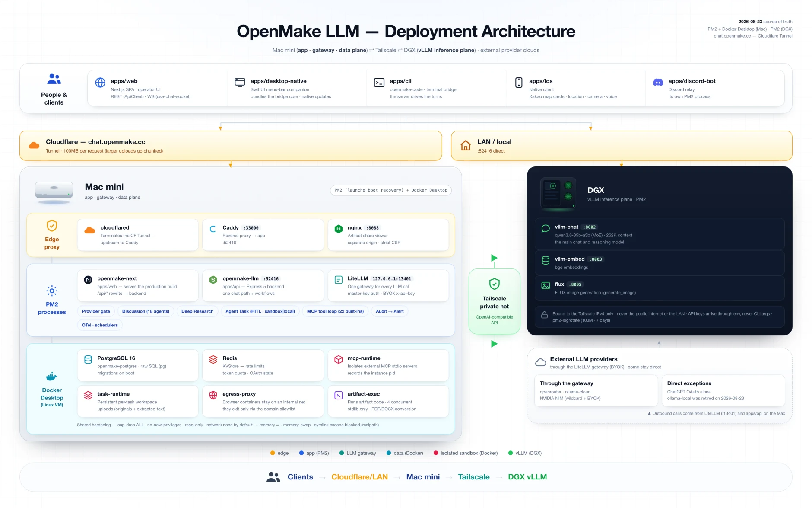Click the Provider gate pill

point(96,311)
